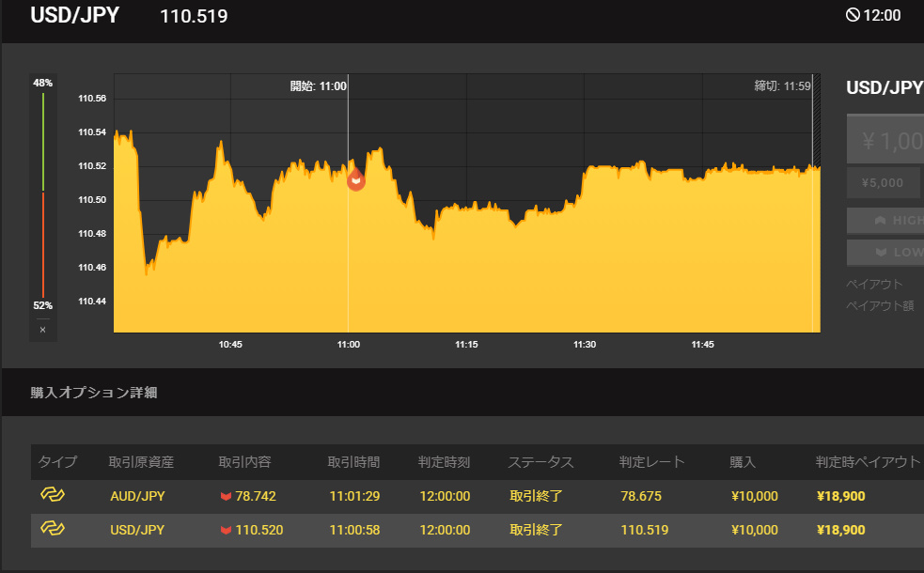Click the 購入オプション詳細 section heading
The width and height of the screenshot is (924, 573).
pyautogui.click(x=94, y=393)
